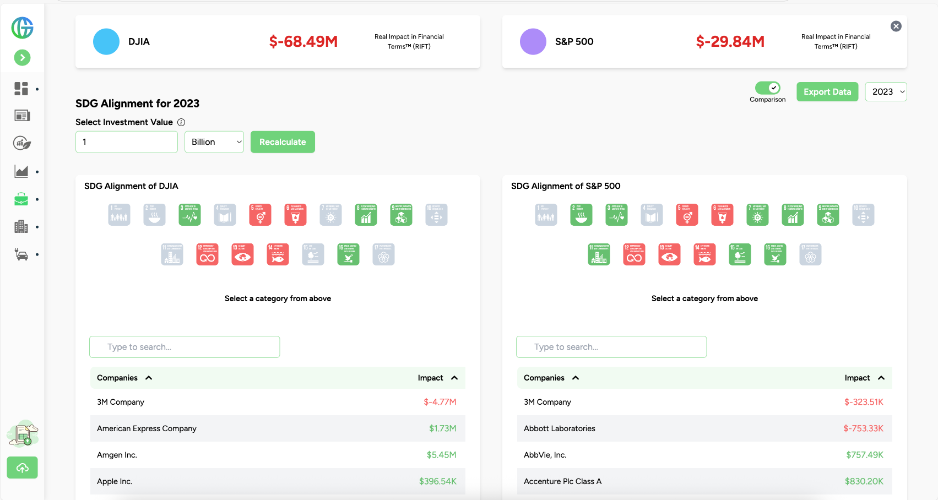The width and height of the screenshot is (938, 500).
Task: Sort DJIA table by Impact column
Action: (438, 378)
